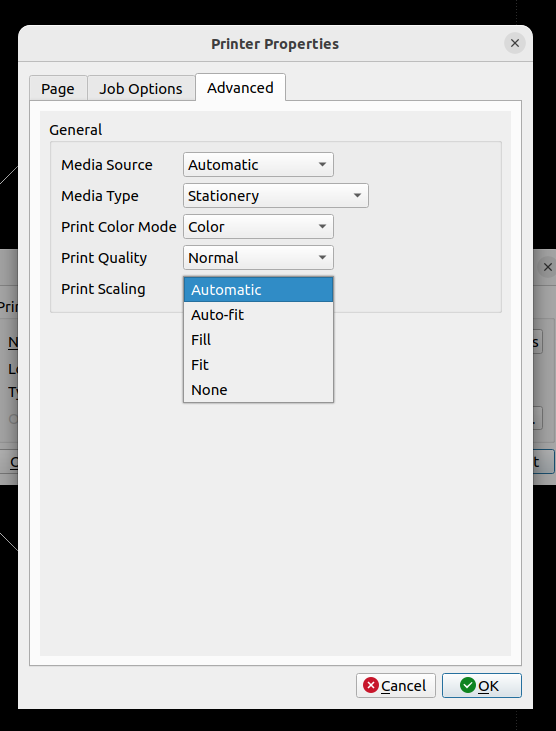Open the Stationery media type combo box
556x731 pixels.
(276, 196)
